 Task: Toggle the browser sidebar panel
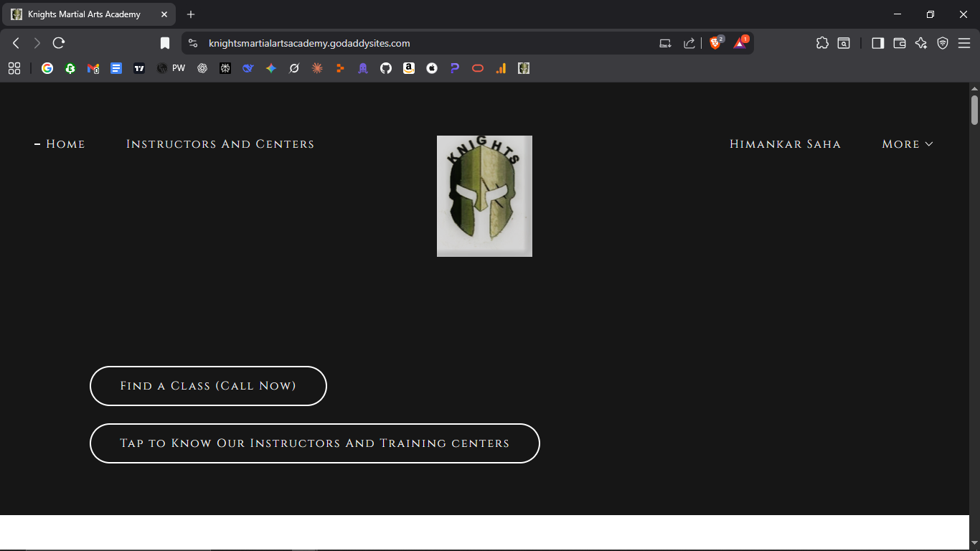[877, 43]
